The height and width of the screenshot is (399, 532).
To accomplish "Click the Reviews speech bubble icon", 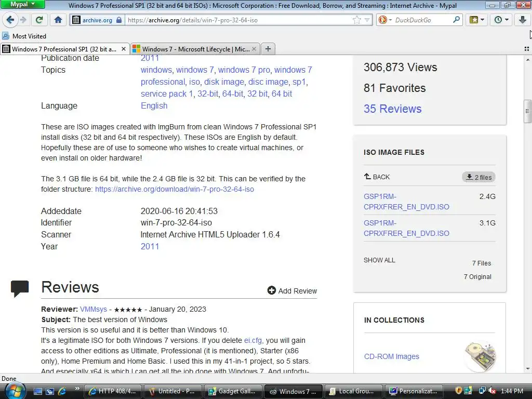I will pyautogui.click(x=20, y=289).
